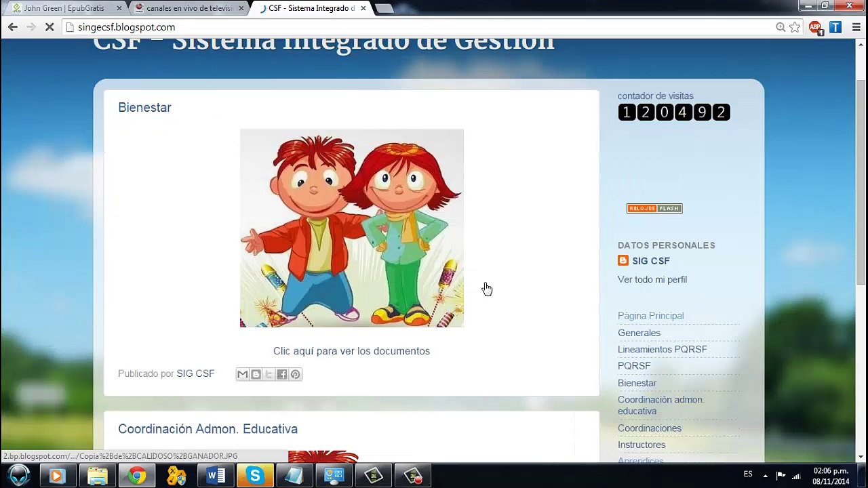Open network signal icon in system tray

point(797,475)
